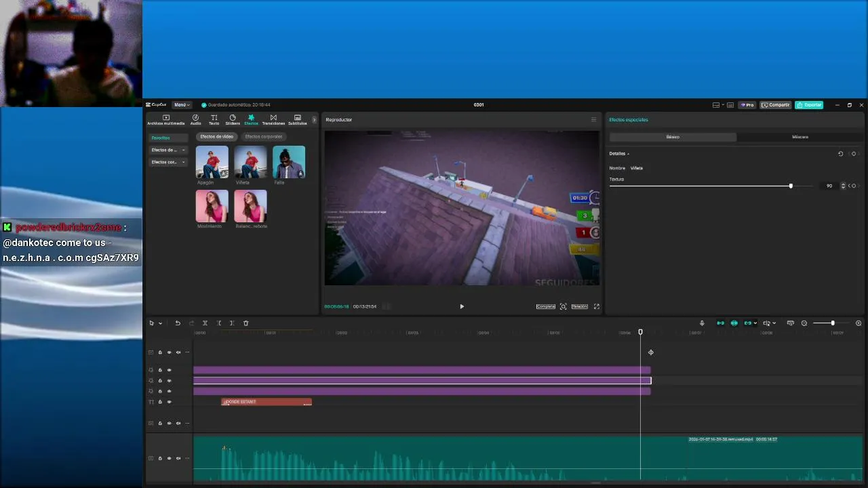This screenshot has width=868, height=488.
Task: Add a keyframe for the Detalles section
Action: [x=854, y=154]
